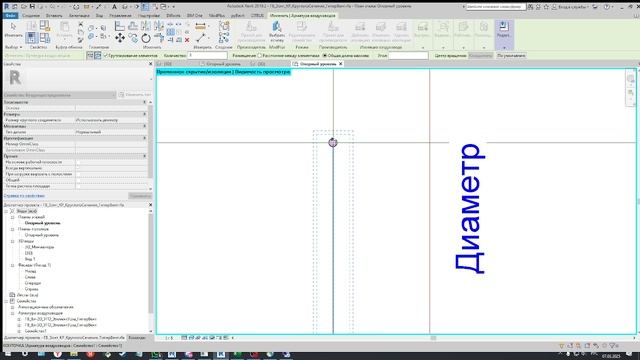The height and width of the screenshot is (360, 640).
Task: Collapse the Виды (все) tree node
Action: tap(6, 211)
